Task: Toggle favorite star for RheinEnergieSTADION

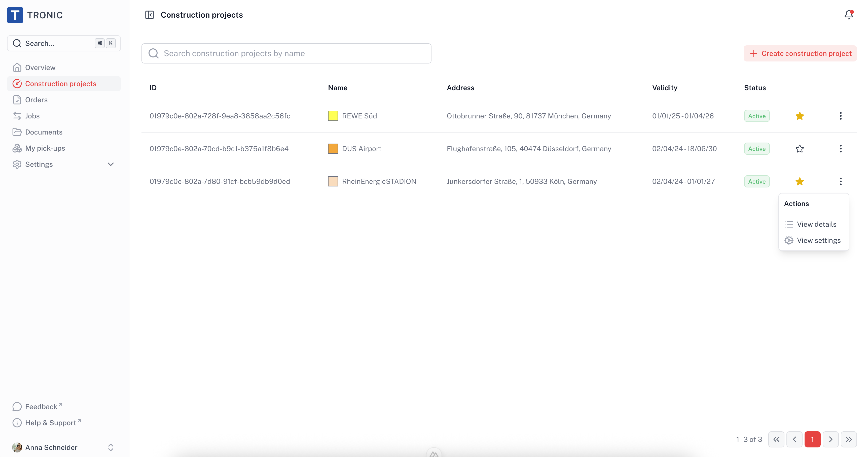Action: pyautogui.click(x=800, y=181)
